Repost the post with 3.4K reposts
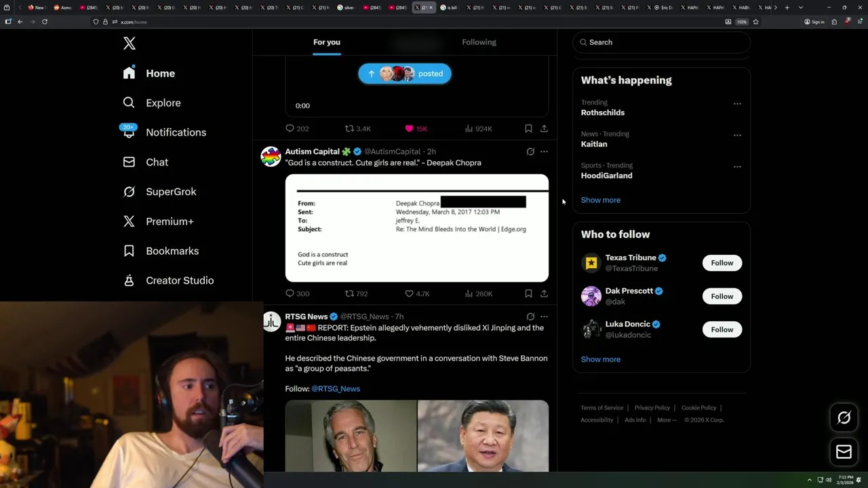Image resolution: width=868 pixels, height=488 pixels. coord(358,128)
